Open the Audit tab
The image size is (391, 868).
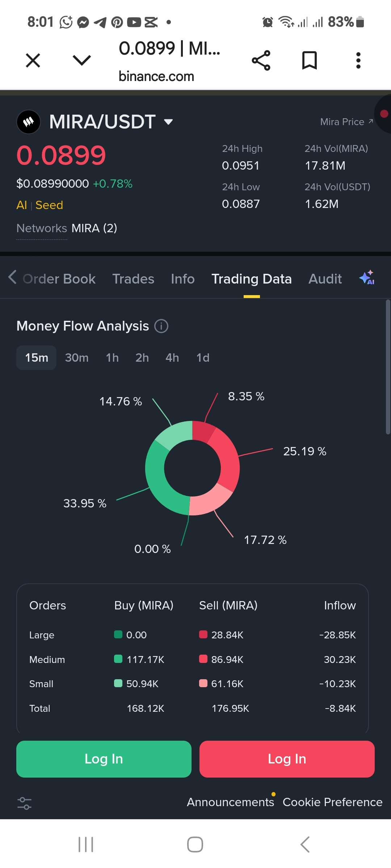(325, 279)
